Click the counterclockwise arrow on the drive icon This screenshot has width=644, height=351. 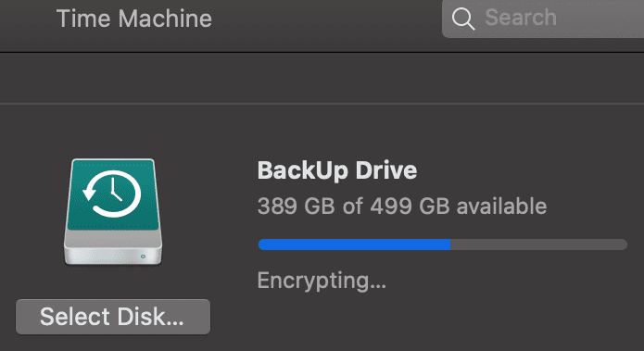point(90,192)
